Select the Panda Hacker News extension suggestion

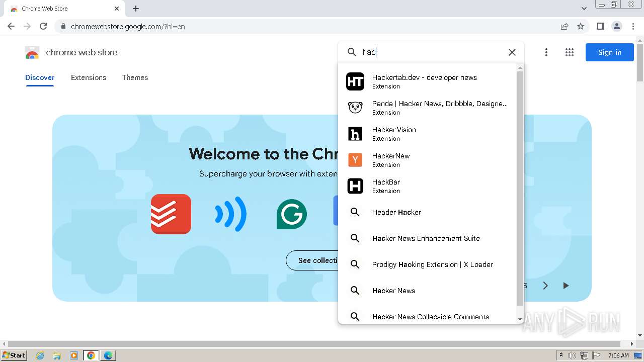pos(428,108)
